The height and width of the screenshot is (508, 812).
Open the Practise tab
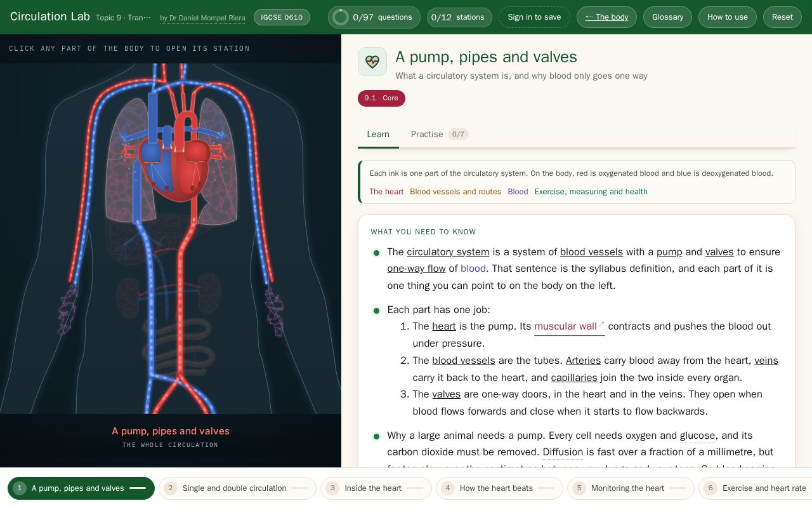click(x=439, y=134)
